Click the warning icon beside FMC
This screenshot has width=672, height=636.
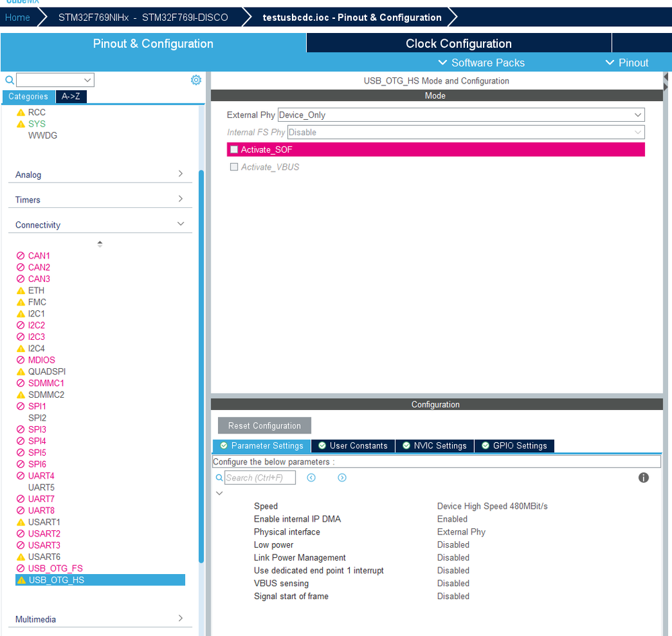coord(21,302)
